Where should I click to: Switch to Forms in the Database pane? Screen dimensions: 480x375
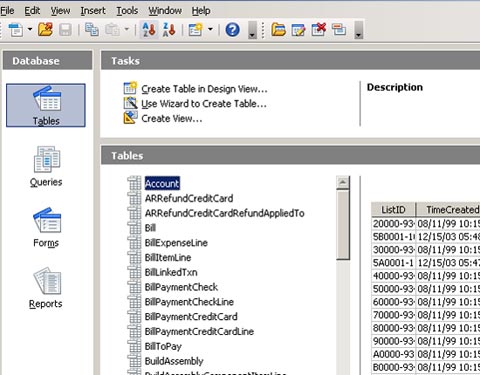click(x=46, y=227)
